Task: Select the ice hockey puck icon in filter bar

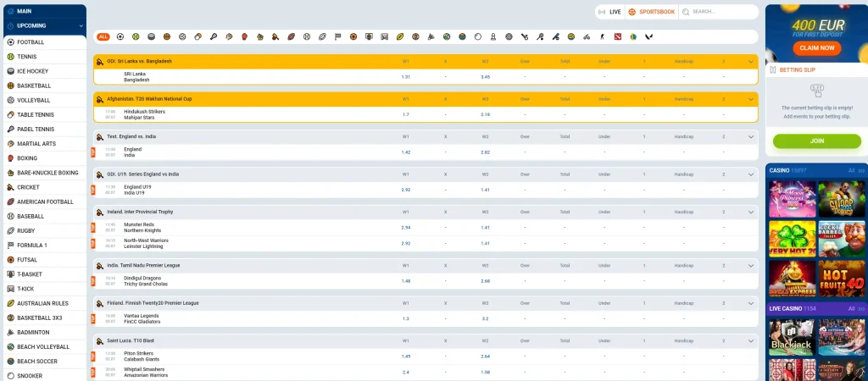Action: 151,36
